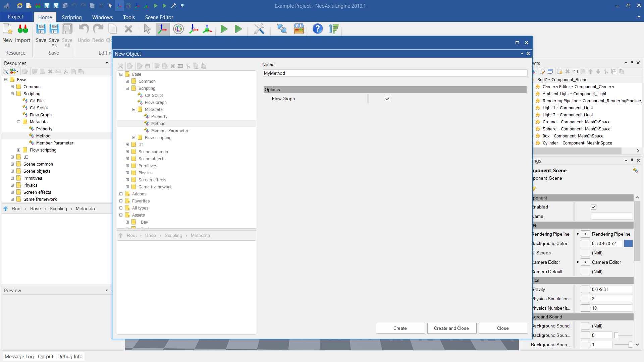The width and height of the screenshot is (644, 362).
Task: Uncheck the Flow Graph option checkbox
Action: click(387, 99)
